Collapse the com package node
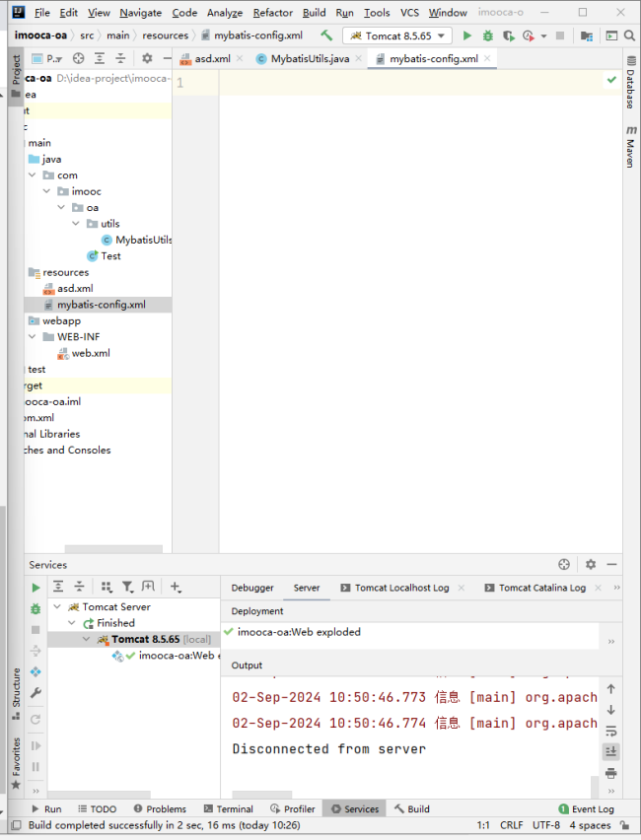This screenshot has height=840, width=641. [x=33, y=175]
